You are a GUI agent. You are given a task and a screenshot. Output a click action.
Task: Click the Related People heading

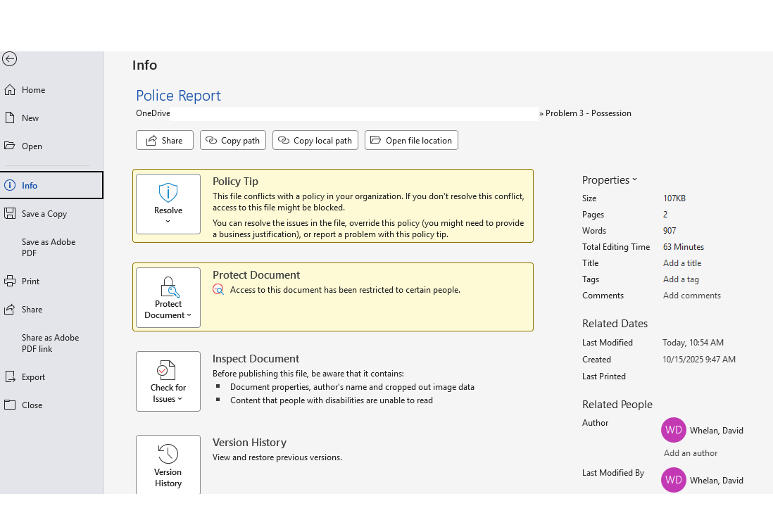click(x=617, y=405)
